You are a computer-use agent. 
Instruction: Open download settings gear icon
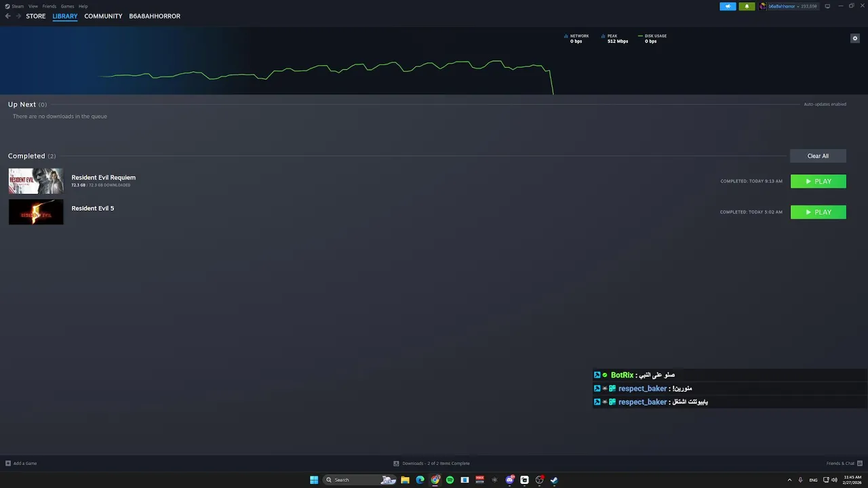coord(855,39)
